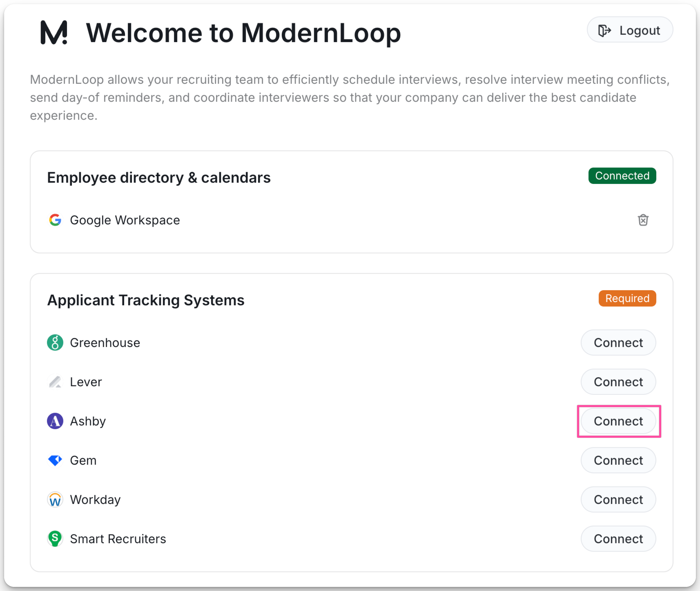Viewport: 700px width, 591px height.
Task: Select the Workday label text
Action: click(95, 500)
